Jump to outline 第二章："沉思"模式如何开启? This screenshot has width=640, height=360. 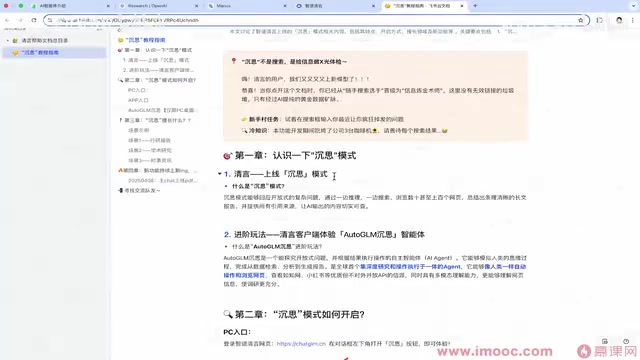click(160, 80)
